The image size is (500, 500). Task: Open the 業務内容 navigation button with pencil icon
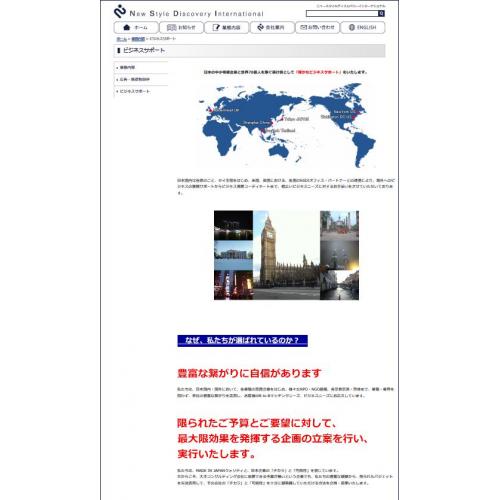226,27
